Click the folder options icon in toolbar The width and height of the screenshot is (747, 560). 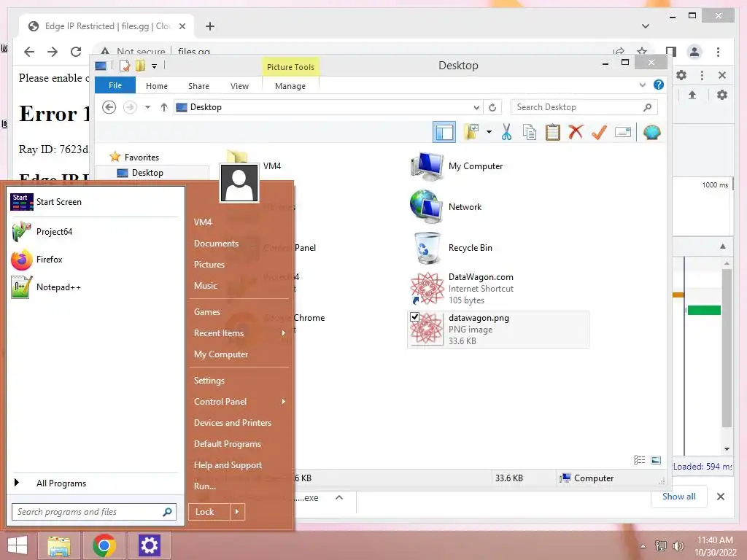[x=471, y=132]
